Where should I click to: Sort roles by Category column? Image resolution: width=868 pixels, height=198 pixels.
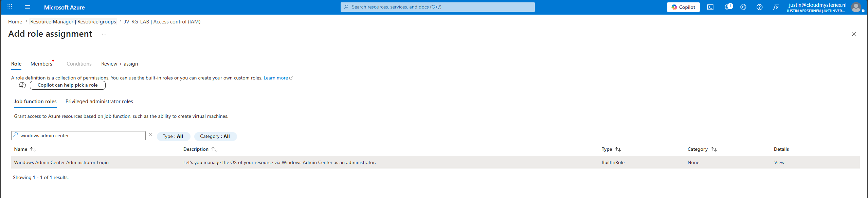pyautogui.click(x=702, y=149)
